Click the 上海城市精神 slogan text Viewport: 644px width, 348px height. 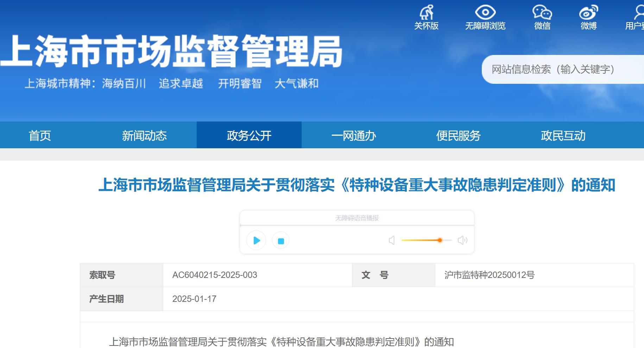171,83
